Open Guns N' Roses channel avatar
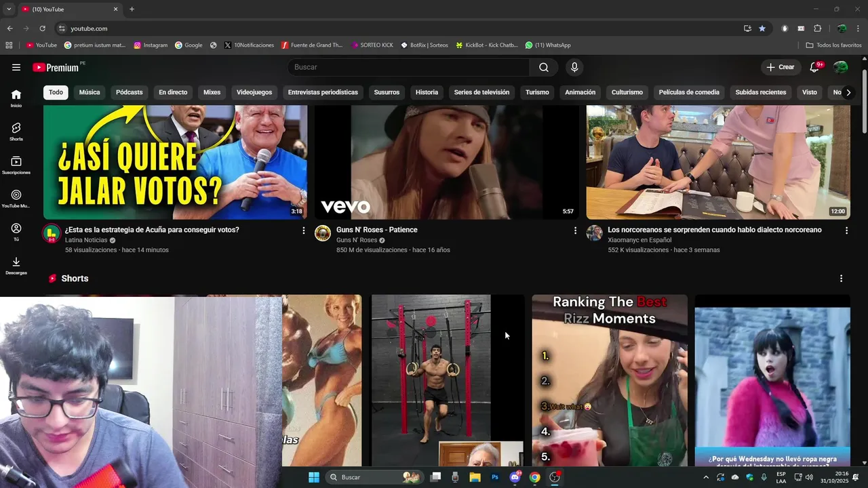Image resolution: width=868 pixels, height=488 pixels. click(323, 234)
